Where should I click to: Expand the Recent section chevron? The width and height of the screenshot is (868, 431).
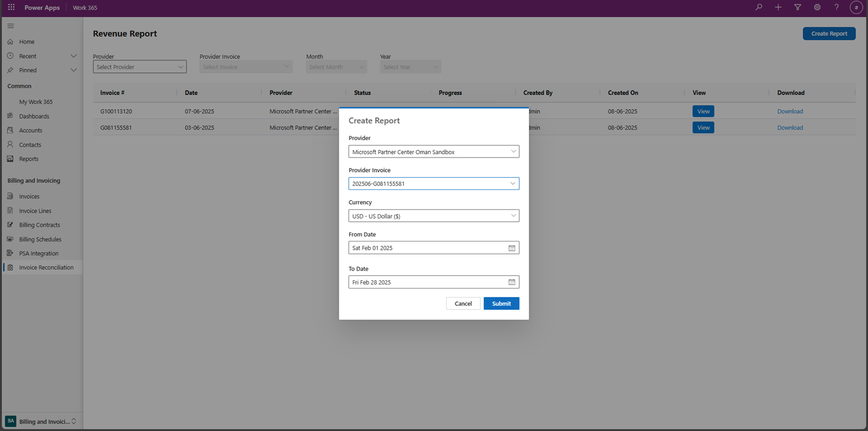tap(73, 56)
